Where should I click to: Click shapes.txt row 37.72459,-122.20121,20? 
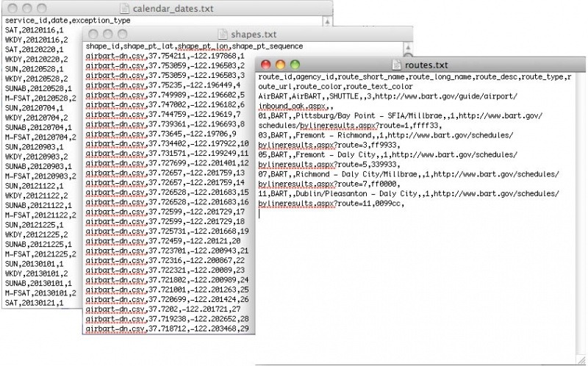click(163, 241)
